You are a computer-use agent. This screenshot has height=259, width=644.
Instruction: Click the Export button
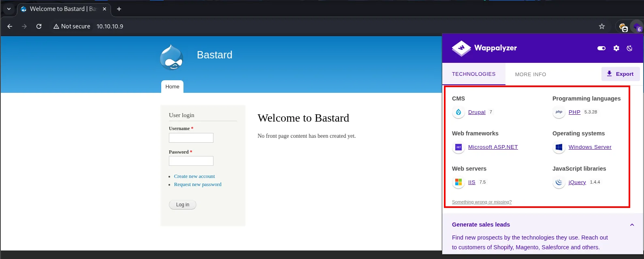coord(621,74)
